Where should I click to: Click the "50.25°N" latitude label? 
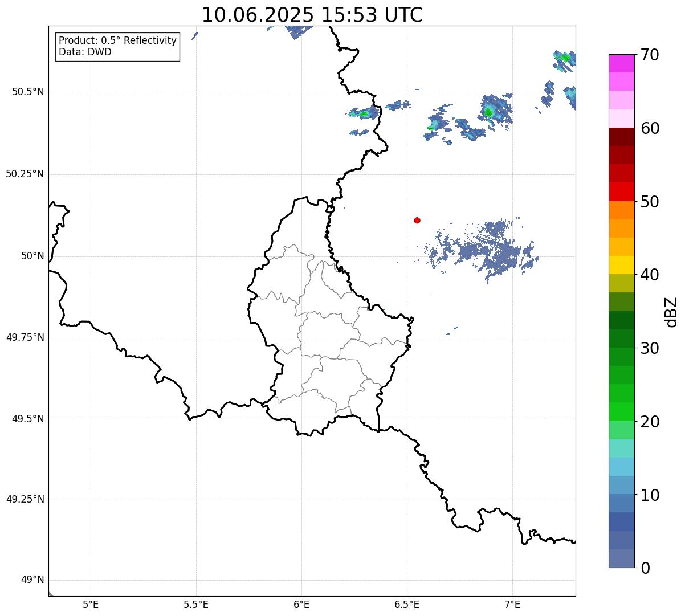pos(25,174)
